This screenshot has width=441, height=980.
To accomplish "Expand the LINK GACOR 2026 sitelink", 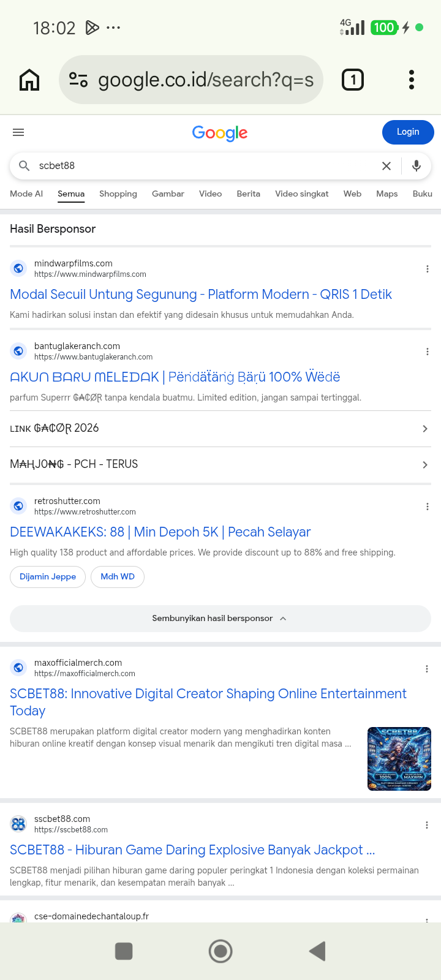I will coord(221,429).
